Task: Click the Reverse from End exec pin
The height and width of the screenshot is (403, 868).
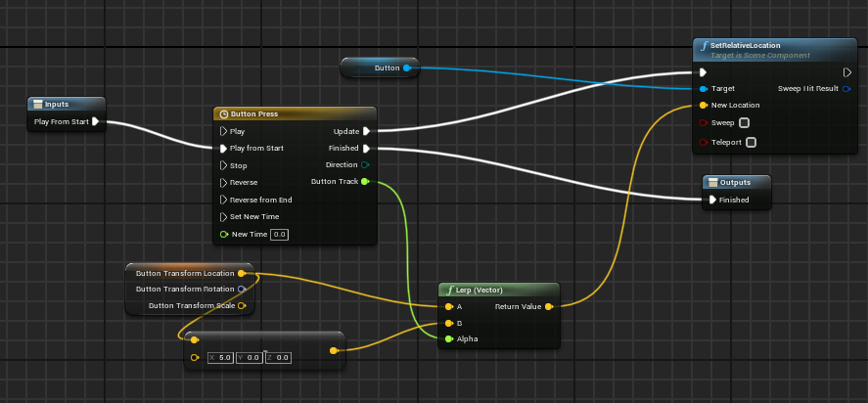Action: [223, 200]
